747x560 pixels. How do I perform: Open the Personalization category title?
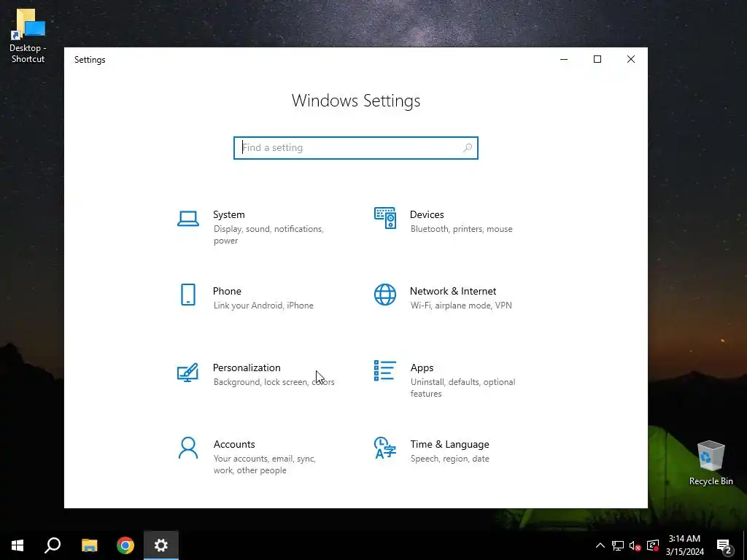[x=247, y=367]
